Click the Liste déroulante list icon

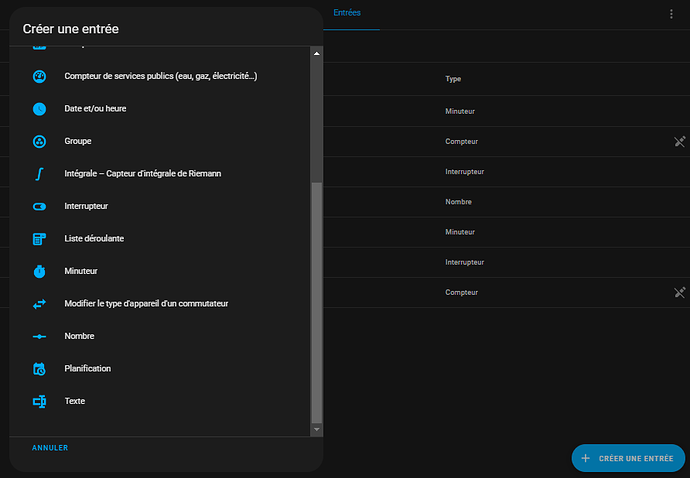[x=40, y=239]
